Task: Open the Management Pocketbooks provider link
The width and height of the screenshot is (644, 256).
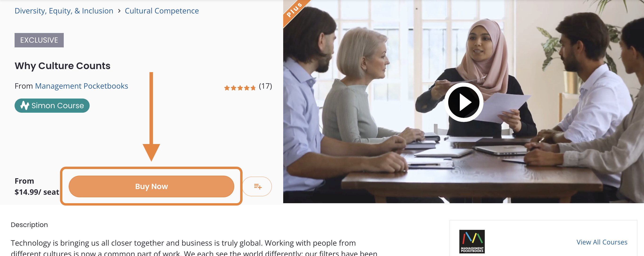Action: 82,86
